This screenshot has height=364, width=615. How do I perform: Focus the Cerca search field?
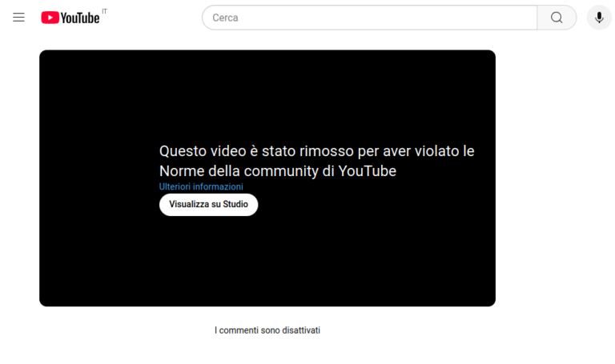click(369, 18)
